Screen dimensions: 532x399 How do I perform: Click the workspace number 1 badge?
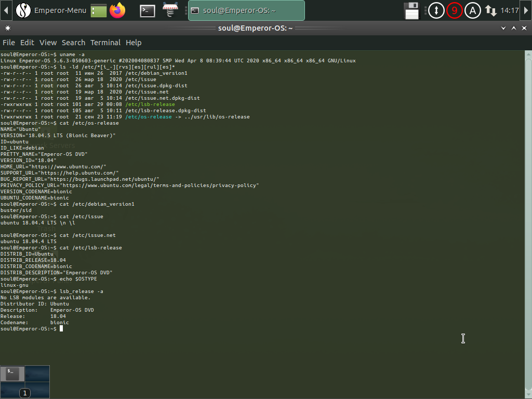pyautogui.click(x=25, y=393)
